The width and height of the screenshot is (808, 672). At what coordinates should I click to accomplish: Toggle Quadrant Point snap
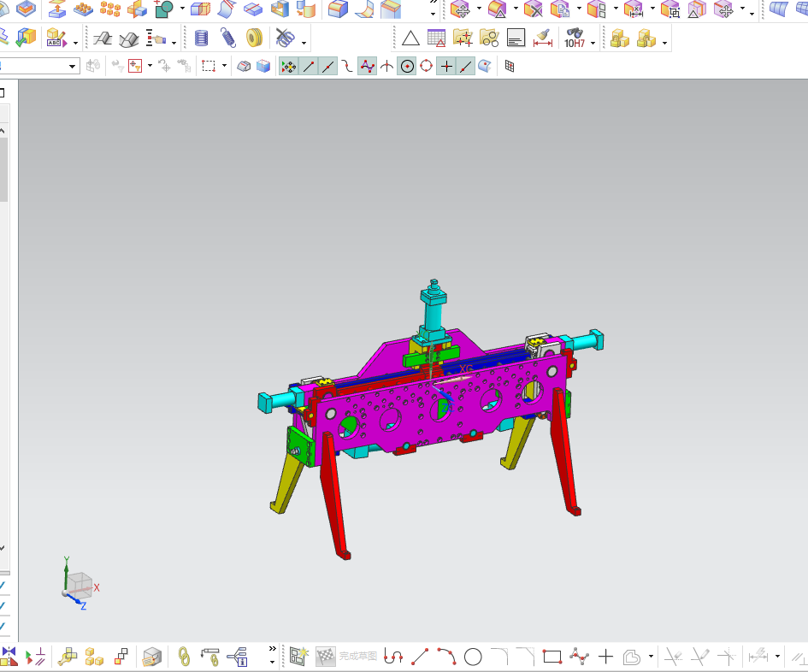(426, 67)
